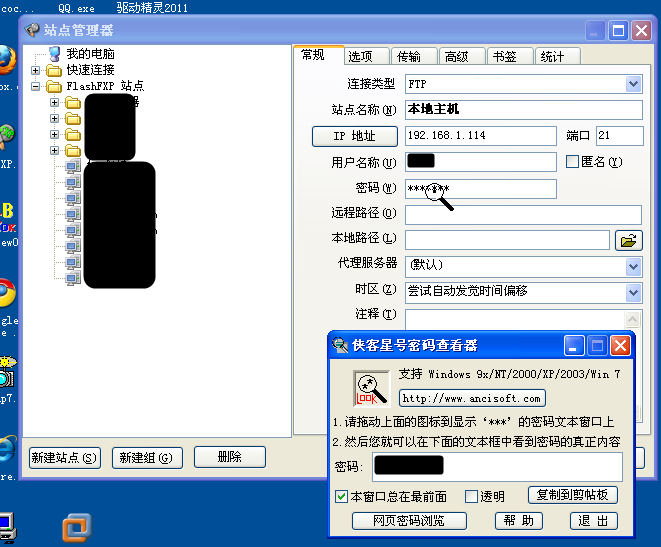Click the 密码 field in site manager
Screen dimensions: 661x547
[481, 189]
